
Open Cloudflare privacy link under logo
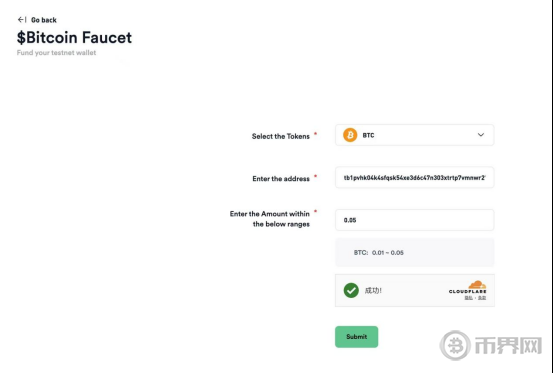pyautogui.click(x=468, y=298)
